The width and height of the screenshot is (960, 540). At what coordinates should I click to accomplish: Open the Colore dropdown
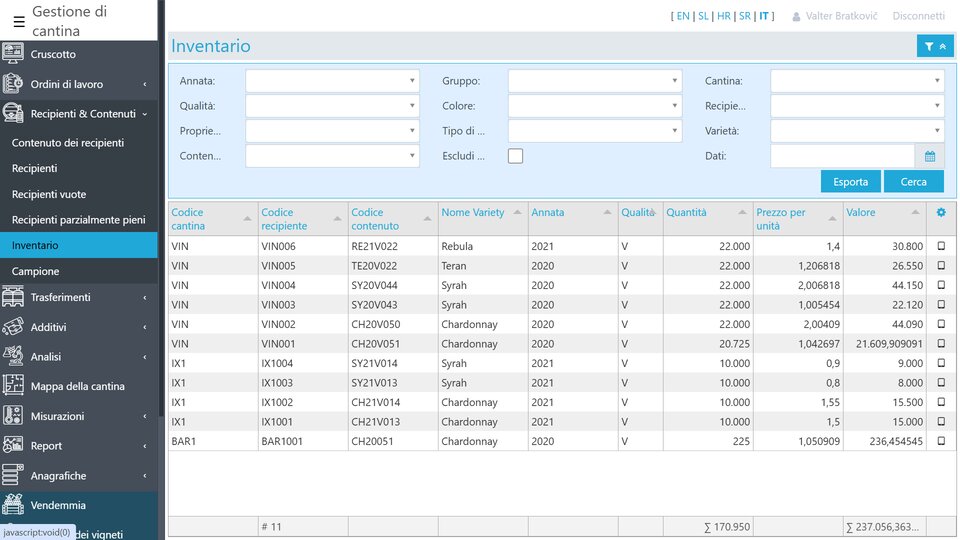594,106
